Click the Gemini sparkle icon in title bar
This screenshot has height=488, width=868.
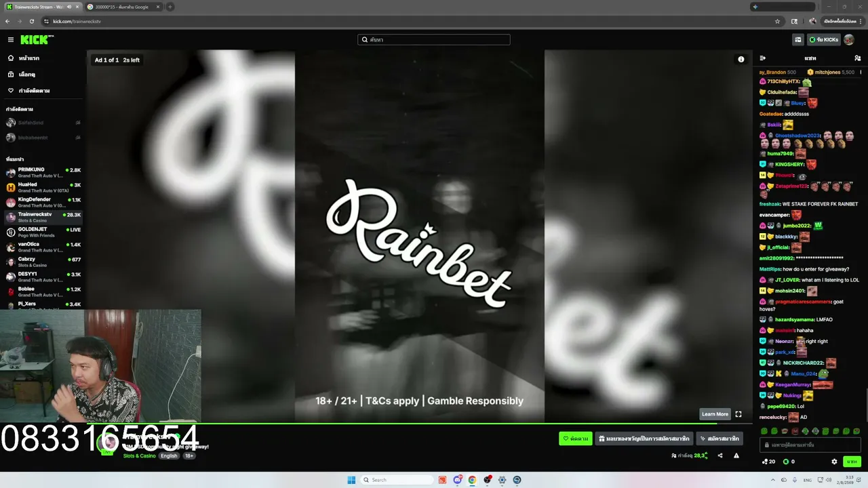point(755,7)
